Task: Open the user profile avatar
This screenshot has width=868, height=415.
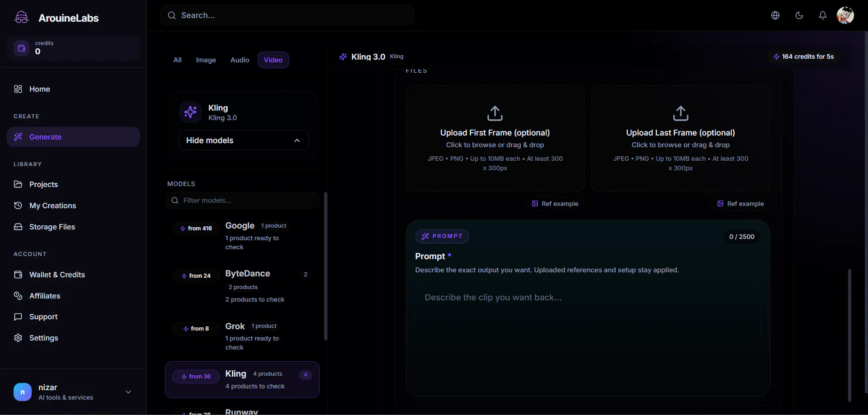Action: pyautogui.click(x=845, y=15)
